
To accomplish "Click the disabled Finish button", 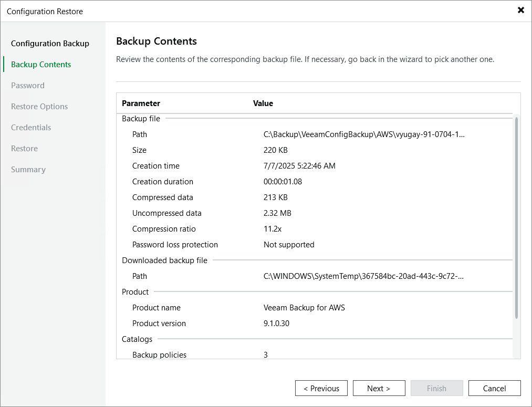I will [x=436, y=388].
